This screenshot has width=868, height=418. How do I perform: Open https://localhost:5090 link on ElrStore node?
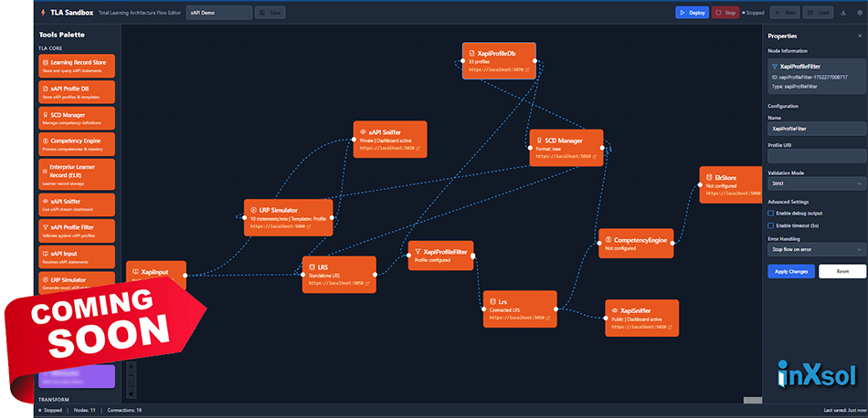734,193
